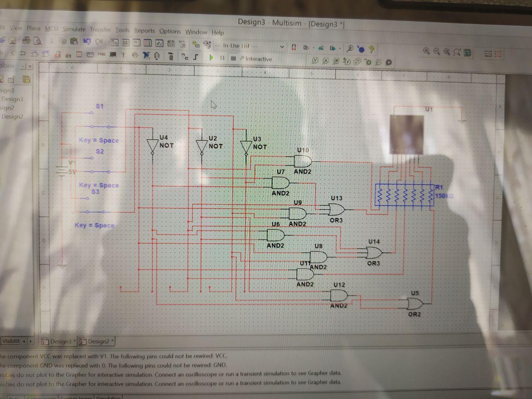Viewport: 532px width, 399px height.
Task: Open Print Preview from the toolbar
Action: (37, 41)
